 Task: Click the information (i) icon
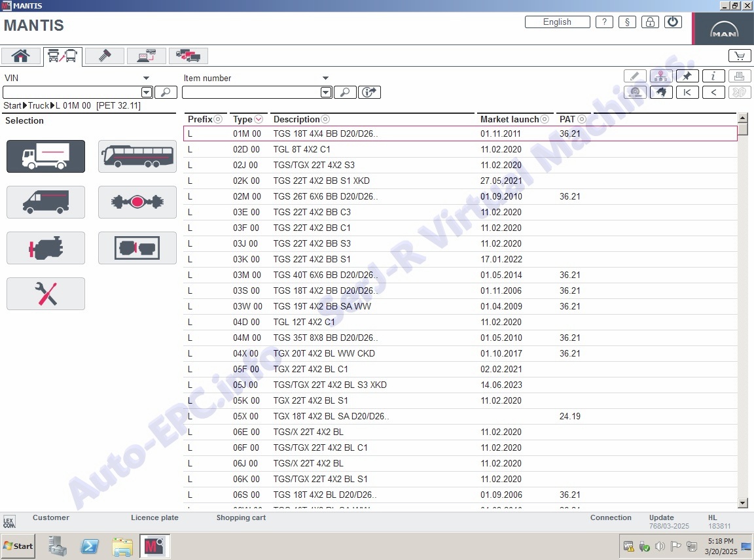coord(713,76)
